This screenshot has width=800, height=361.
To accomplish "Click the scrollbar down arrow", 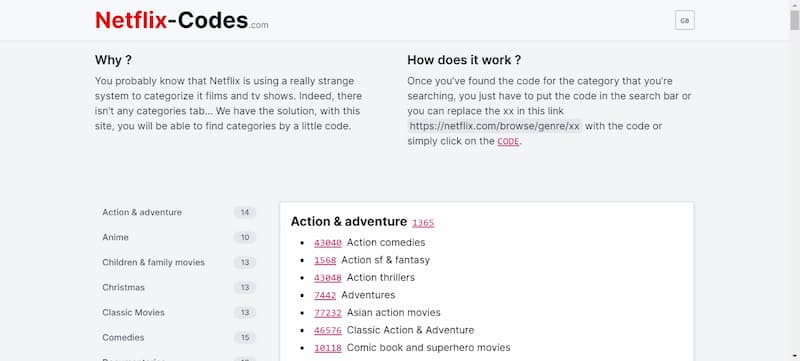I will pos(795,356).
